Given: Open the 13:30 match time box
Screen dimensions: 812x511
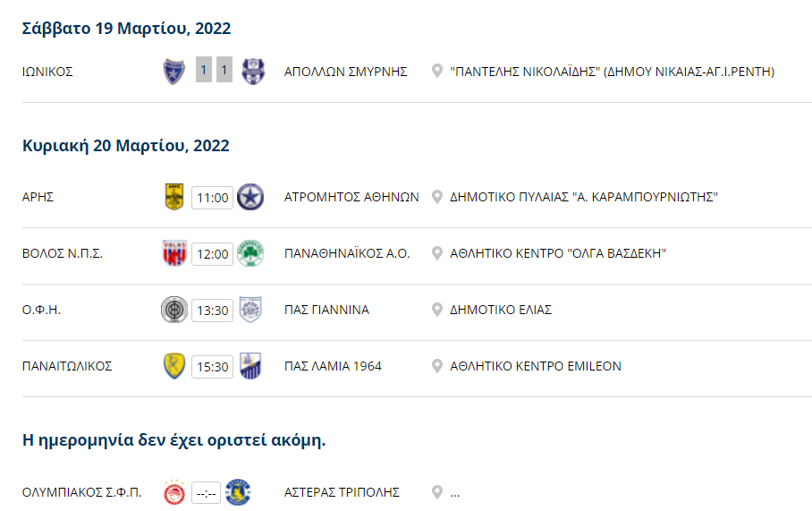Looking at the screenshot, I should click(x=212, y=310).
